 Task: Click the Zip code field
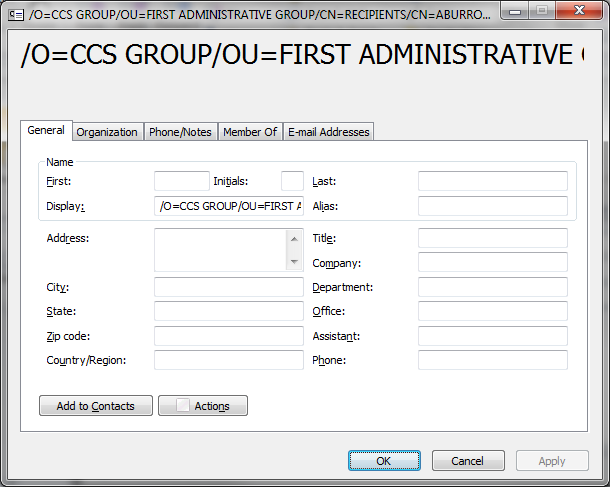point(229,336)
